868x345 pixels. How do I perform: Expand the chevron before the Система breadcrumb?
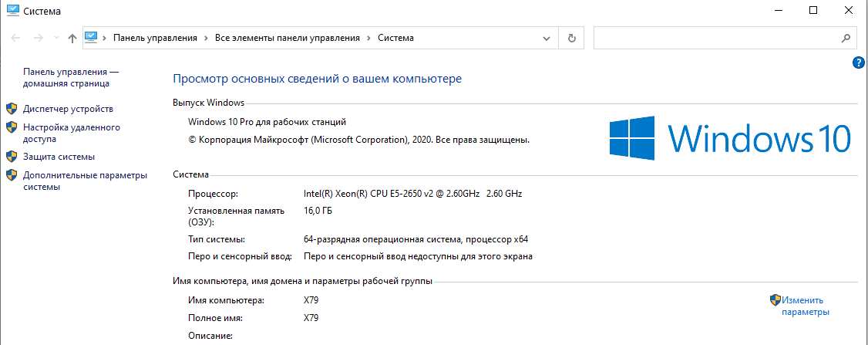point(368,38)
